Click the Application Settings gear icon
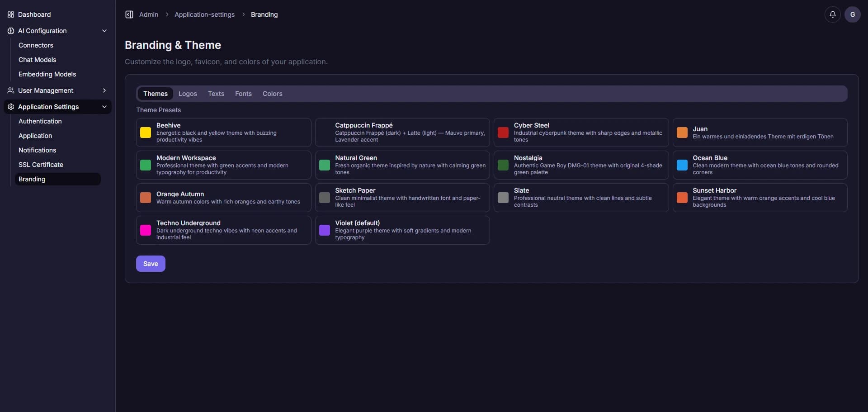Image resolution: width=868 pixels, height=412 pixels. pos(10,107)
